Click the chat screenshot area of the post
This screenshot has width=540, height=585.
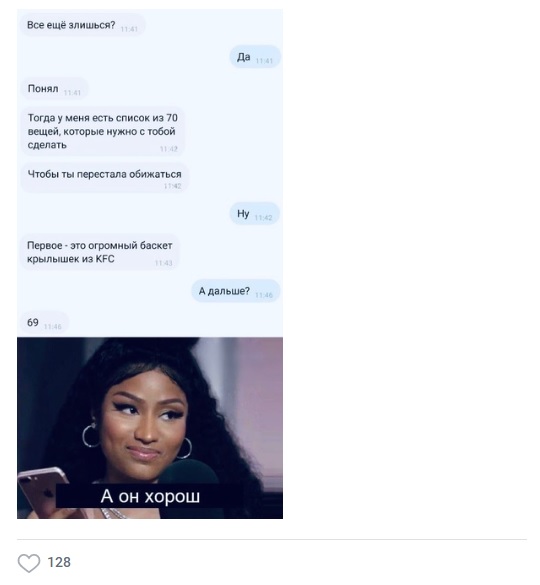pos(150,173)
